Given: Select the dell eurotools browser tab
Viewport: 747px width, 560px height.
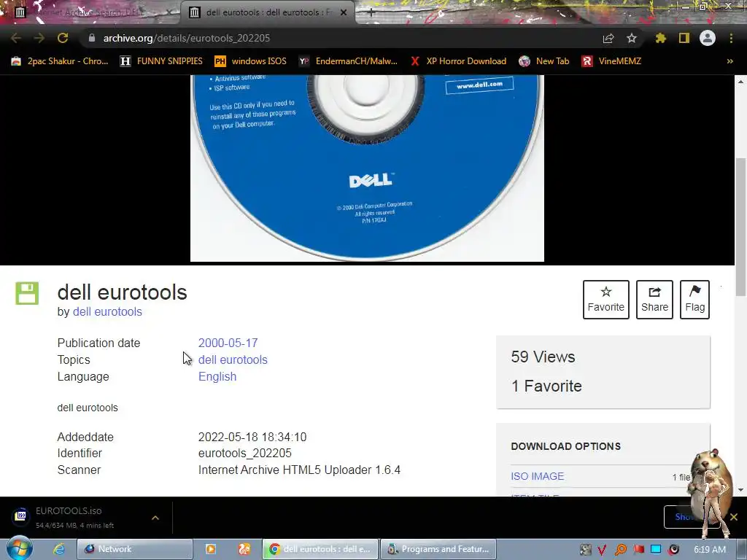Looking at the screenshot, I should [x=267, y=12].
